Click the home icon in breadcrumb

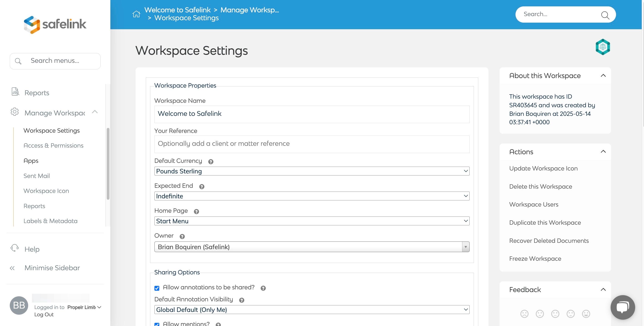[x=136, y=14]
